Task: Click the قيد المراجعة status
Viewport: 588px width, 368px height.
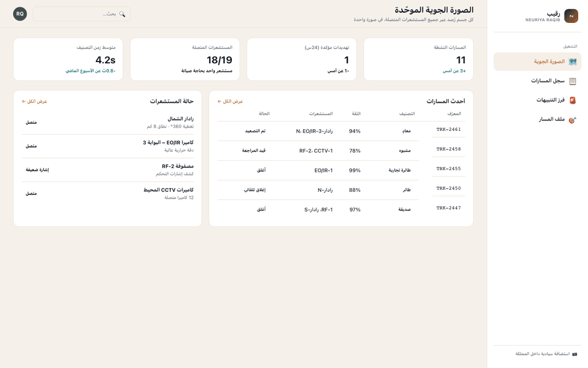Action: click(254, 150)
